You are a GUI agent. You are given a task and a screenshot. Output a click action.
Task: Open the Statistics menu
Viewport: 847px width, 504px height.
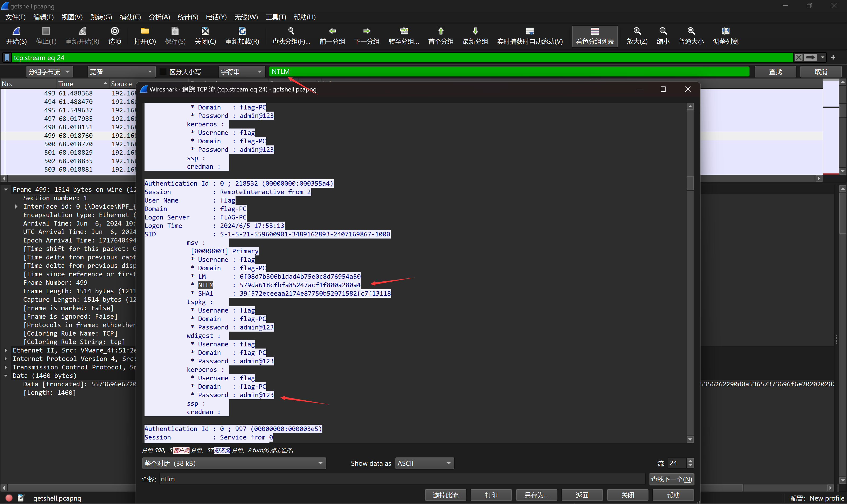pos(188,17)
